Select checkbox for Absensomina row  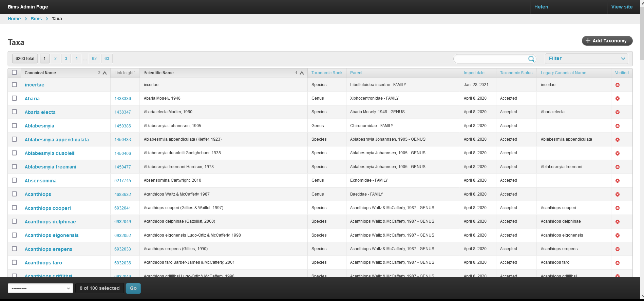pos(14,180)
